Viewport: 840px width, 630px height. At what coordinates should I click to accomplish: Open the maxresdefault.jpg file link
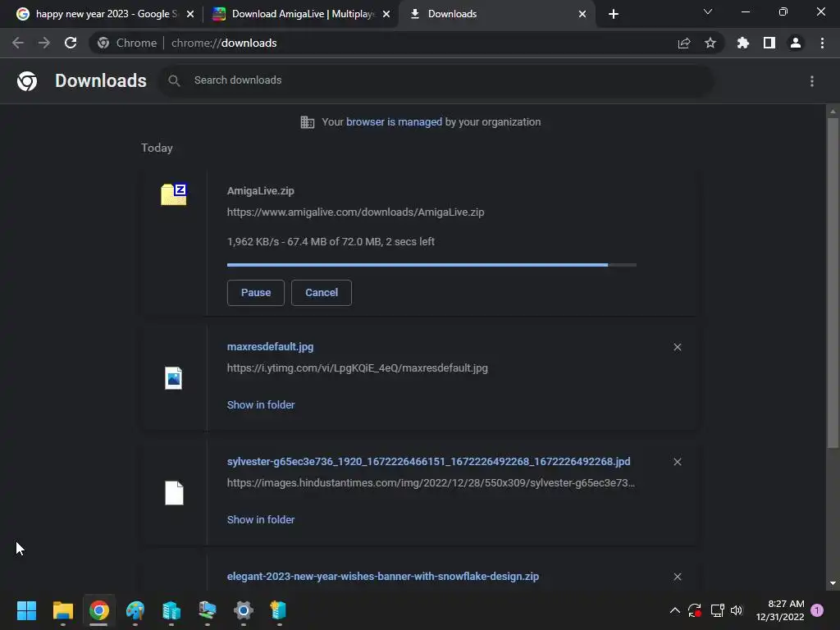point(270,347)
